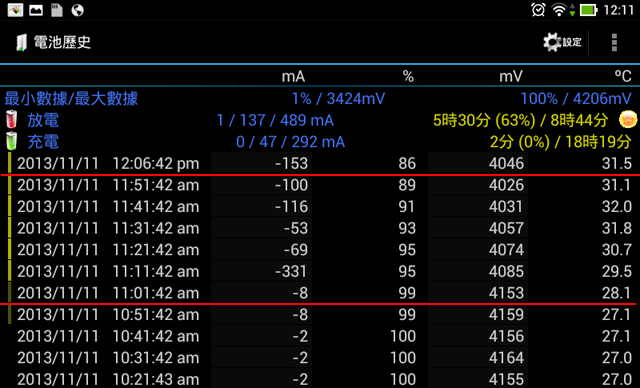Select the mA column header

[x=293, y=76]
